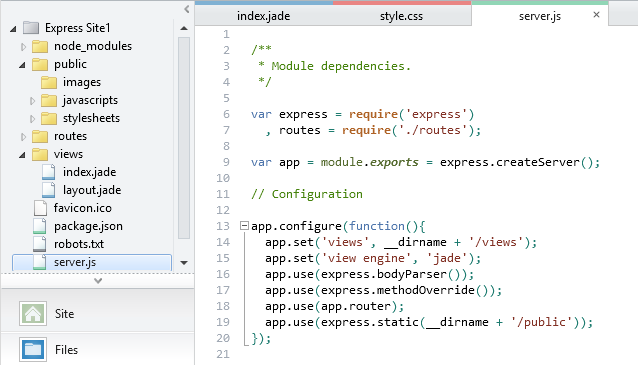Image resolution: width=638 pixels, height=365 pixels.
Task: Close the server.js tab
Action: click(596, 15)
